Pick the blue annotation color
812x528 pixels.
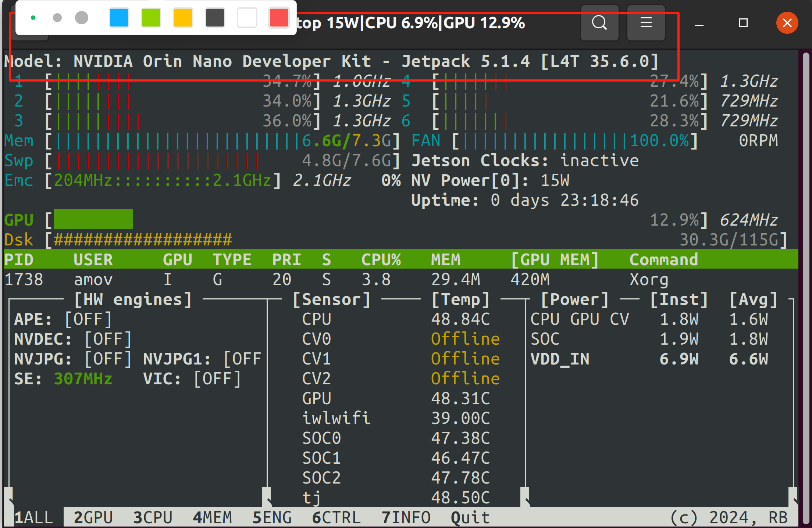pyautogui.click(x=119, y=18)
